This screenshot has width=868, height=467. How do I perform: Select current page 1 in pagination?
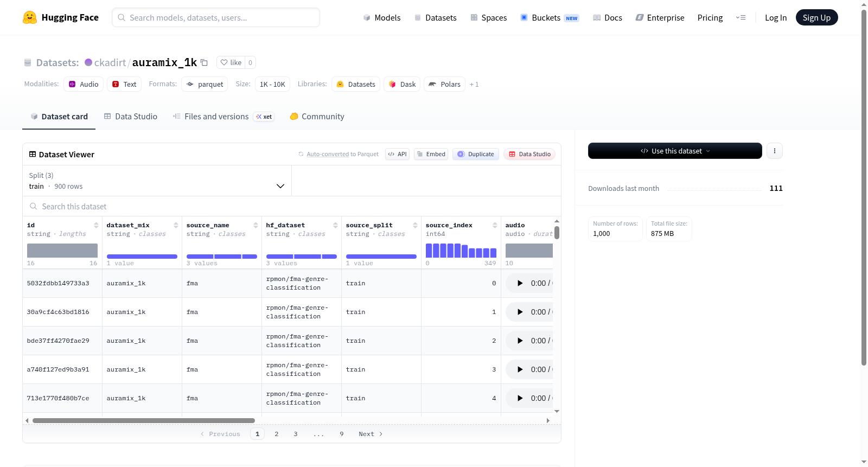tap(258, 434)
